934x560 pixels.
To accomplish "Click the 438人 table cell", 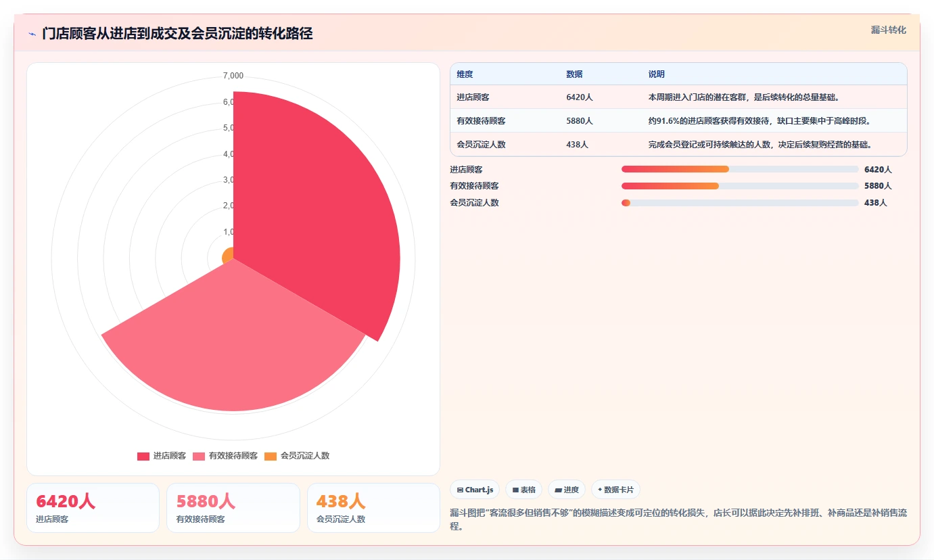I will click(x=578, y=145).
